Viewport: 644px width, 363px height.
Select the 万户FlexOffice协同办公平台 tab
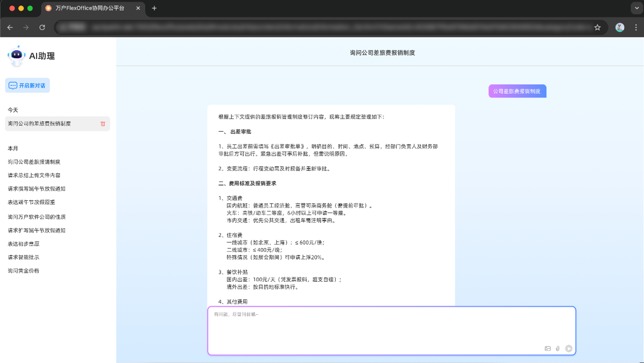pos(89,8)
